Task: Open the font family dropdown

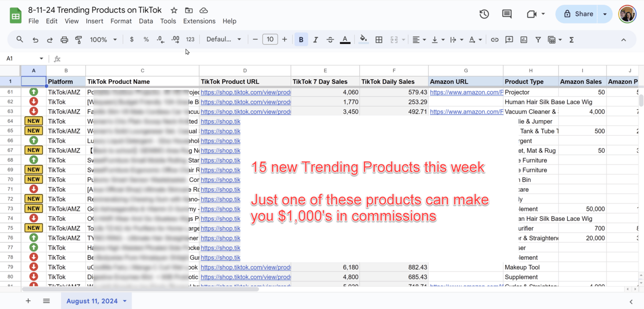Action: point(224,39)
